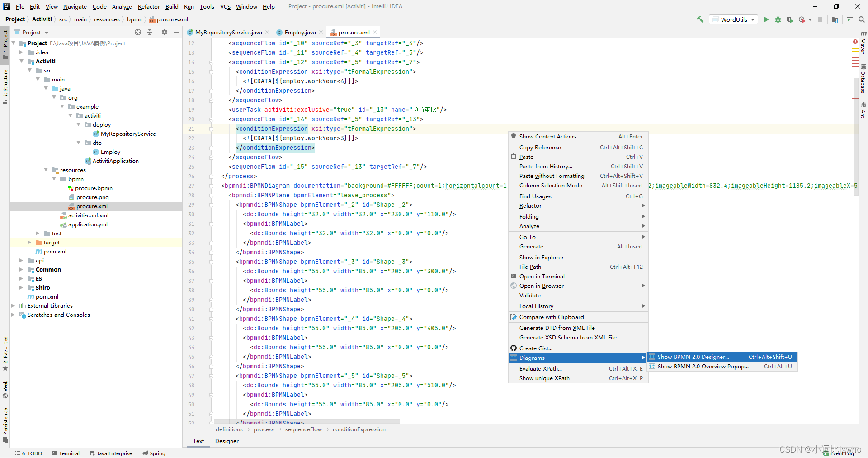Run with Coverage shield icon
The width and height of the screenshot is (868, 458).
coord(790,19)
